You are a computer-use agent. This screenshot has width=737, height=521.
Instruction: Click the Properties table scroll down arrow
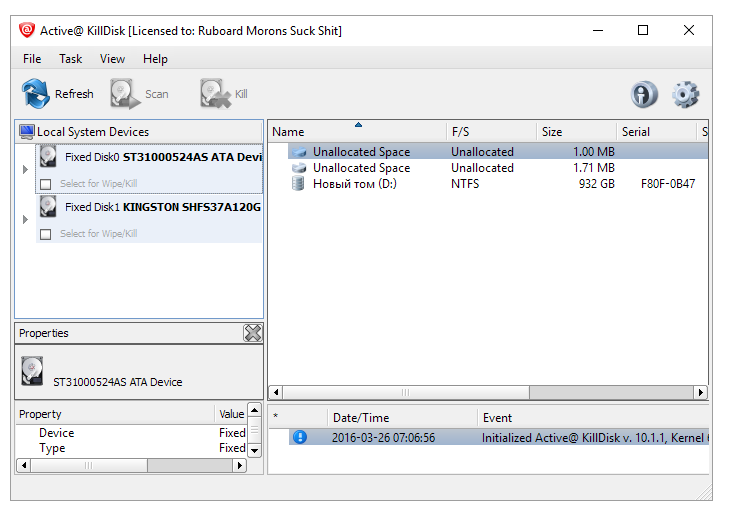click(x=254, y=450)
